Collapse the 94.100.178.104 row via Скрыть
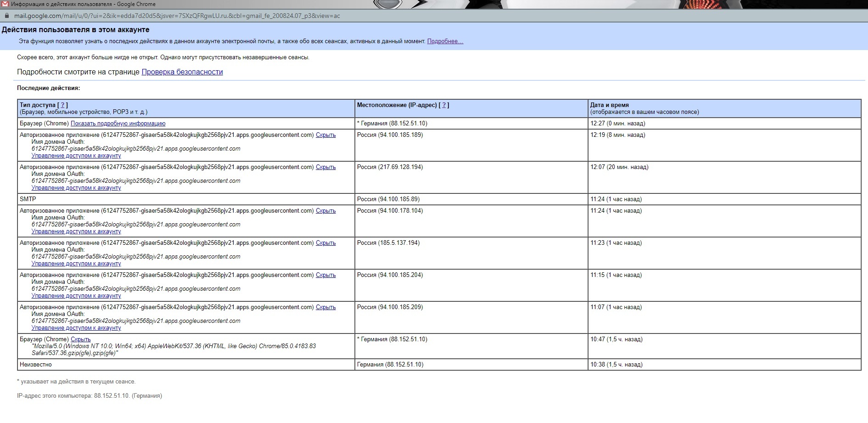 point(325,211)
